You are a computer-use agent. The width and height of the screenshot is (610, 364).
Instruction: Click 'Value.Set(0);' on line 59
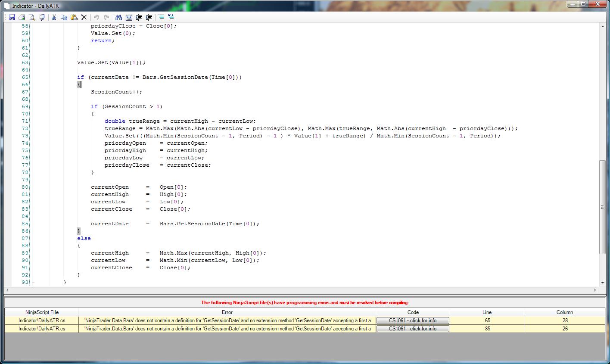pyautogui.click(x=113, y=33)
